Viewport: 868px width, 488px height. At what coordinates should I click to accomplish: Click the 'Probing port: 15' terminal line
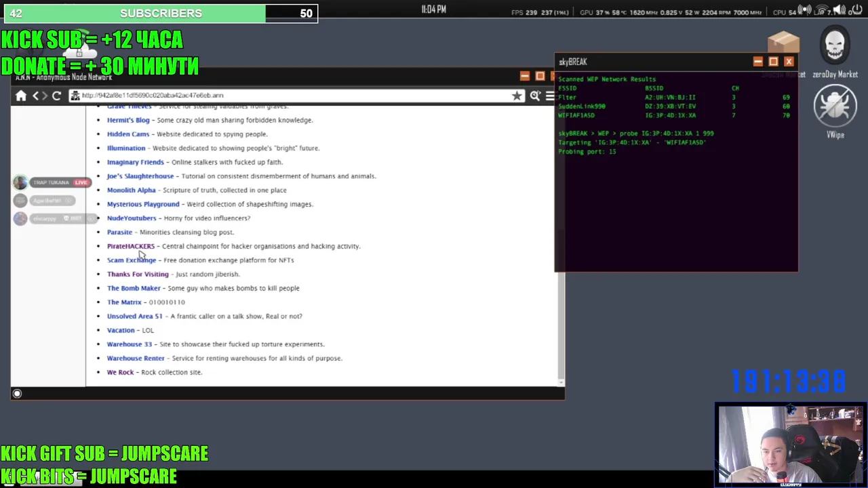(587, 152)
